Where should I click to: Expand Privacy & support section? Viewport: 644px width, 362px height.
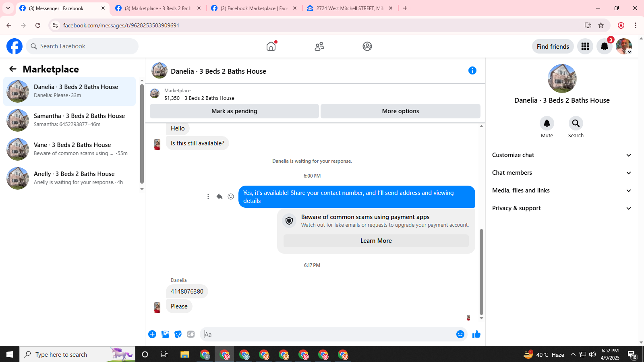click(x=562, y=208)
